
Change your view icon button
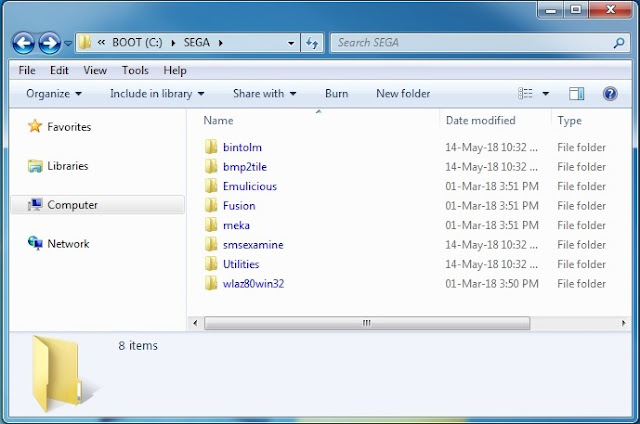525,94
